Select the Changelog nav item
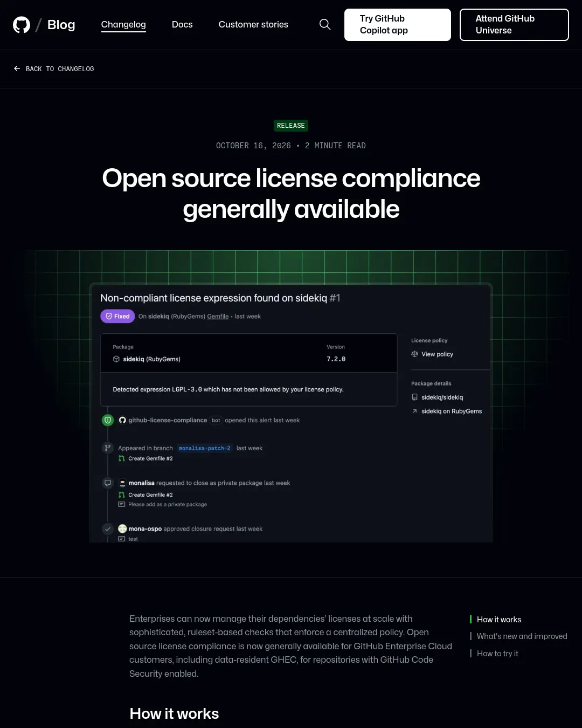The height and width of the screenshot is (728, 582). pos(123,24)
